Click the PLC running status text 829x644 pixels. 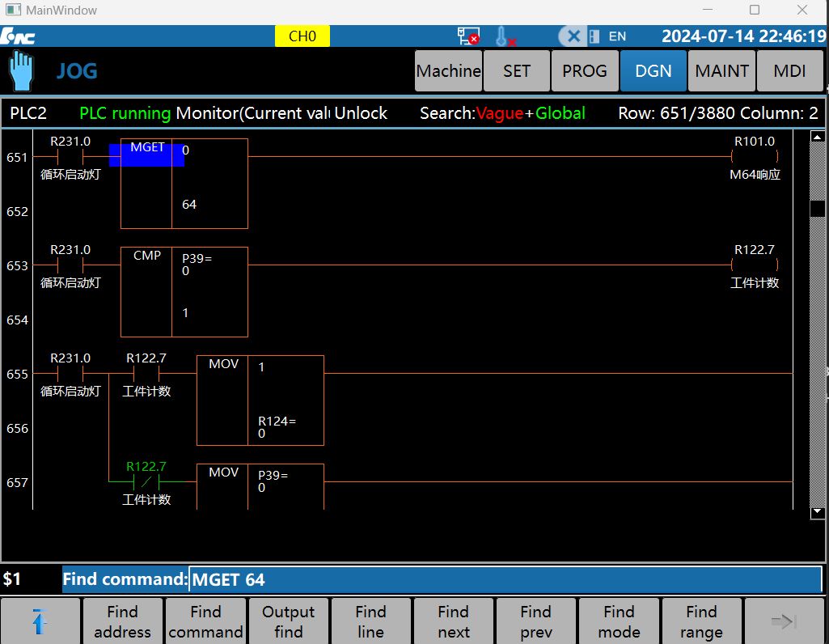125,113
